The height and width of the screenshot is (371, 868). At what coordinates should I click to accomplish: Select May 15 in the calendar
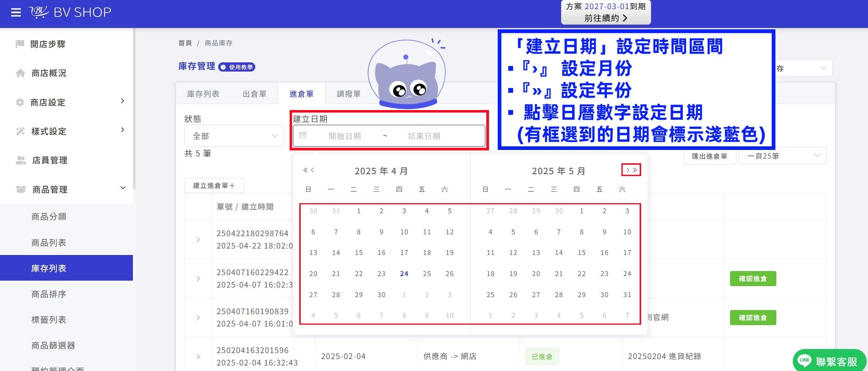[x=582, y=253]
